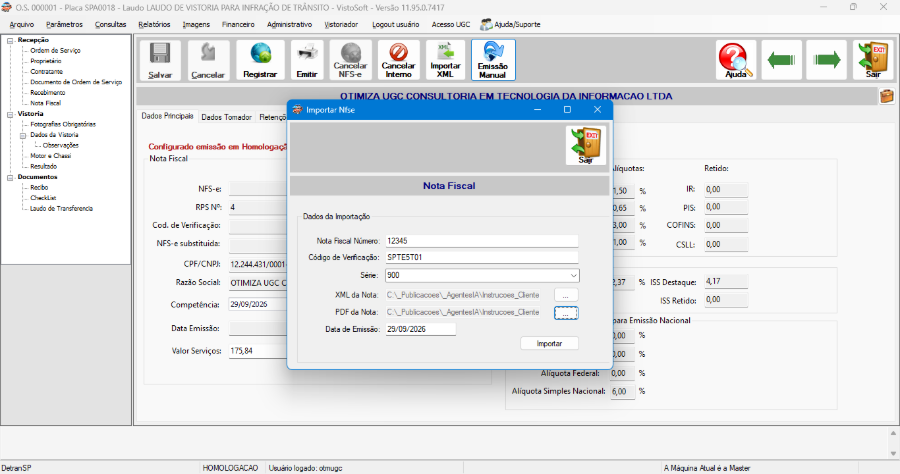Select Laudo de Transferencia tree item
This screenshot has width=900, height=474.
click(61, 209)
